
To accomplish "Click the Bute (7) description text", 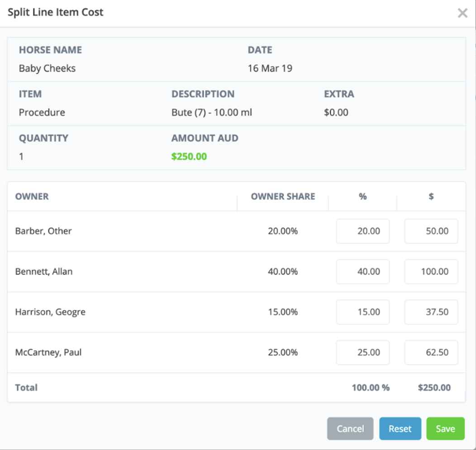I will tap(211, 112).
